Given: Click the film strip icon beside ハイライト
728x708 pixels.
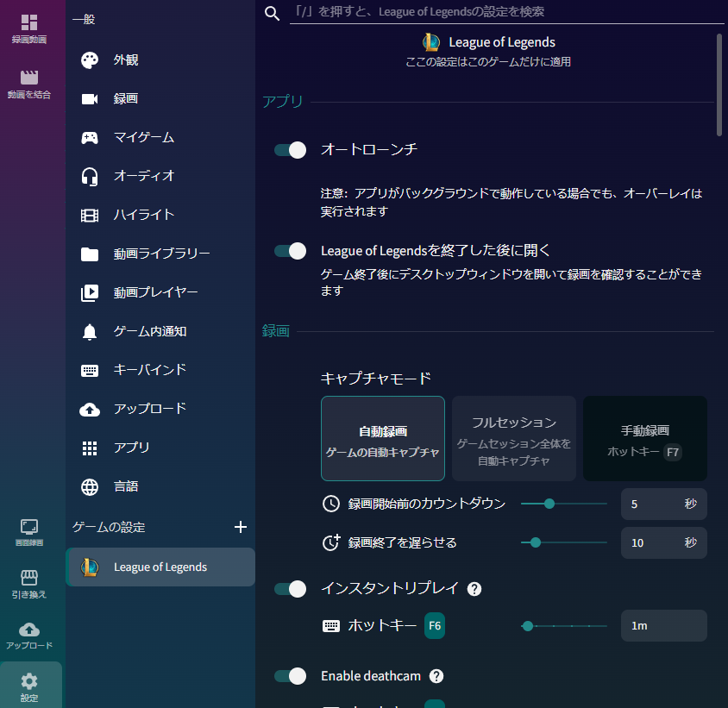Looking at the screenshot, I should pyautogui.click(x=90, y=215).
